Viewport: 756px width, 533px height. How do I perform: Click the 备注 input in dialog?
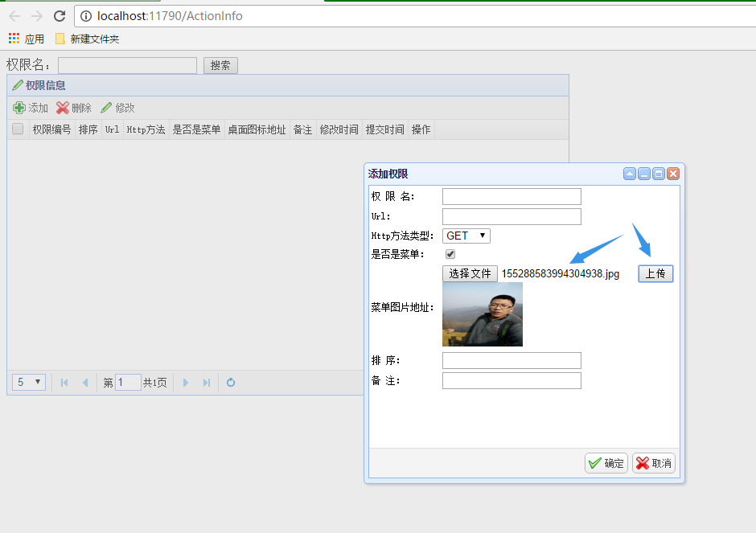(512, 381)
